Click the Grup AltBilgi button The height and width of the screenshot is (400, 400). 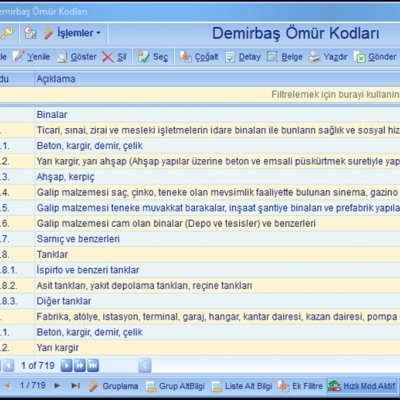click(175, 386)
